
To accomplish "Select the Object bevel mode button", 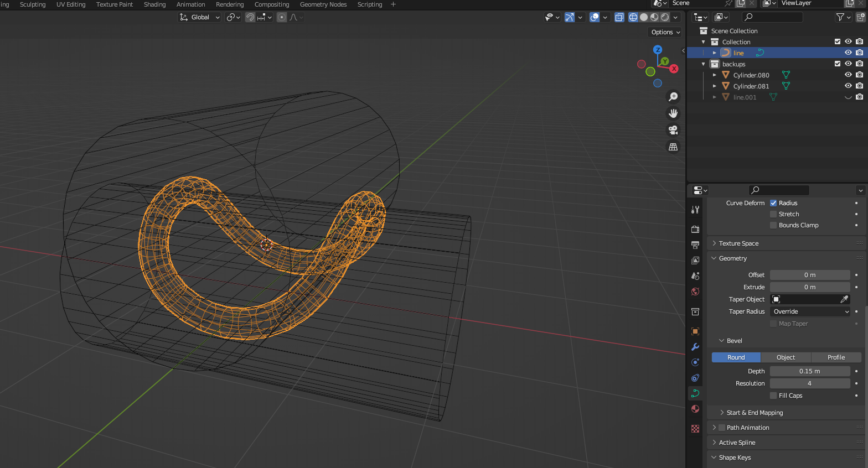I will click(x=786, y=357).
